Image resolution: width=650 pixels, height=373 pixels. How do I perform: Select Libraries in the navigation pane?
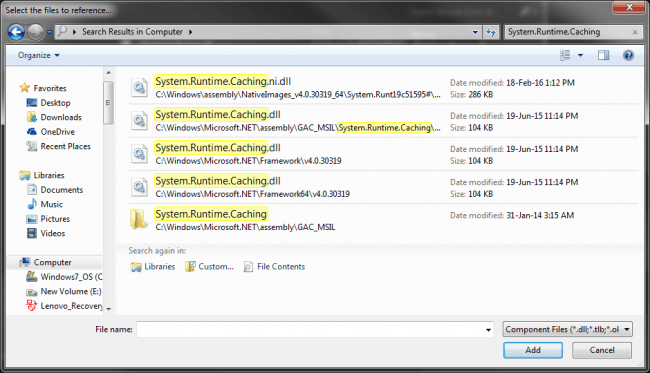point(49,175)
